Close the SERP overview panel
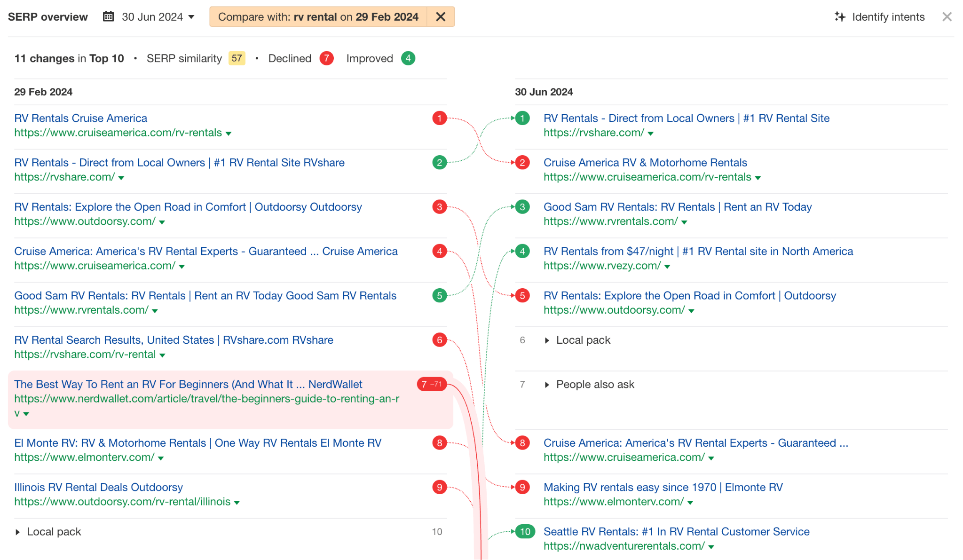Image resolution: width=963 pixels, height=560 pixels. (x=948, y=16)
